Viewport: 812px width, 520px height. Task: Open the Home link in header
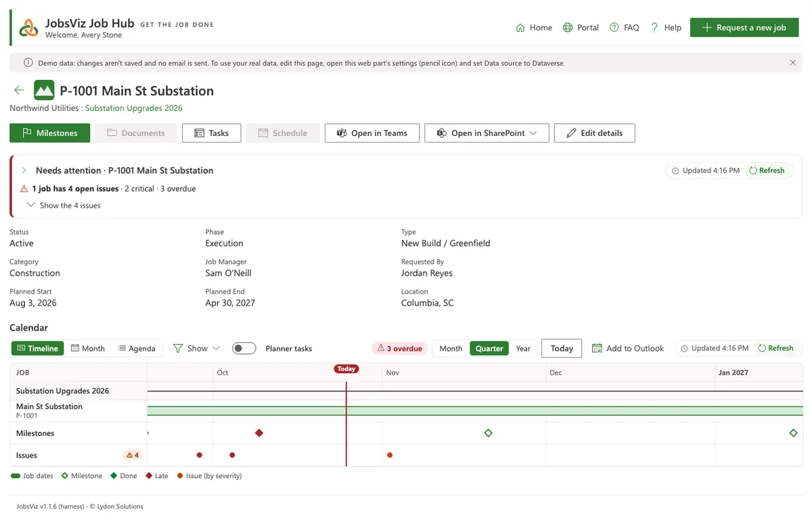[x=534, y=28]
